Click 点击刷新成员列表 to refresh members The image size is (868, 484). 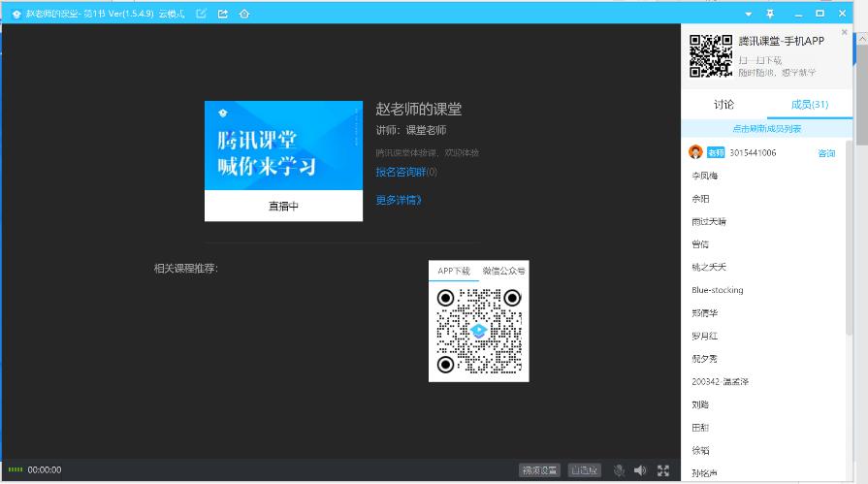coord(766,129)
